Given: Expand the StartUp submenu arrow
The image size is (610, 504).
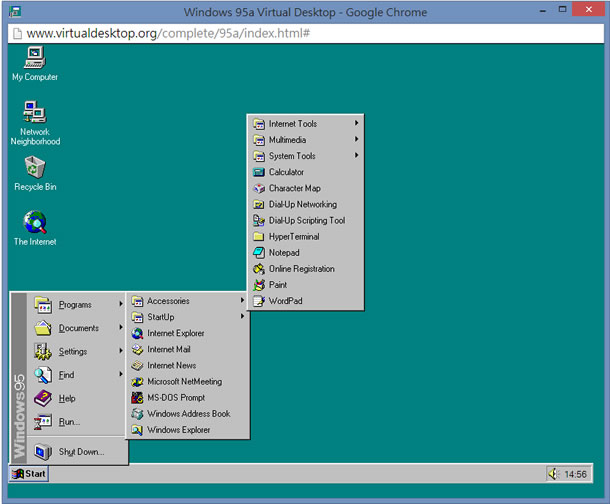Looking at the screenshot, I should [242, 317].
